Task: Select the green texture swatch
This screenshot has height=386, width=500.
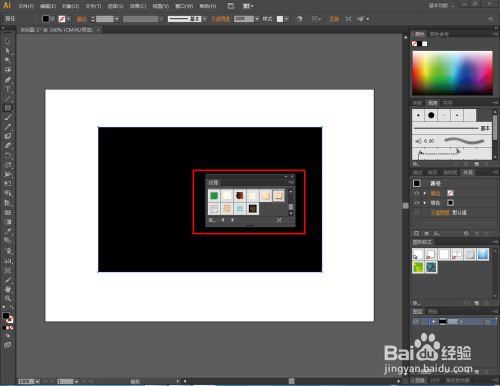Action: tap(214, 196)
